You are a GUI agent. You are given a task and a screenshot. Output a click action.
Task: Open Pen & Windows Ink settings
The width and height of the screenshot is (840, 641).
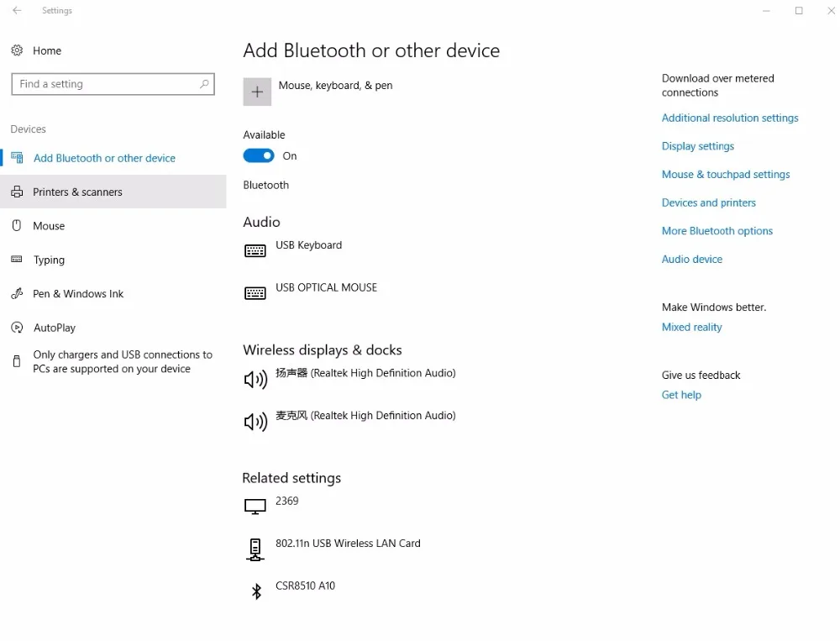click(78, 294)
